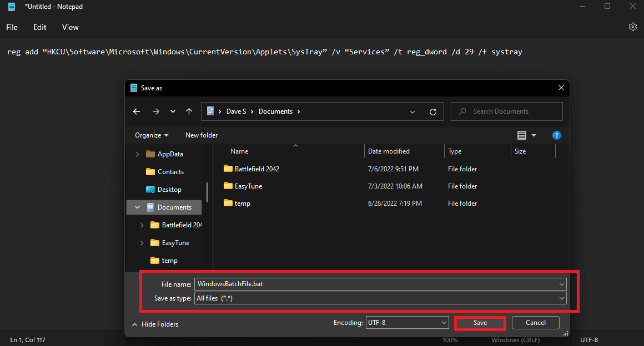
Task: Go up to the parent folder
Action: tap(189, 111)
